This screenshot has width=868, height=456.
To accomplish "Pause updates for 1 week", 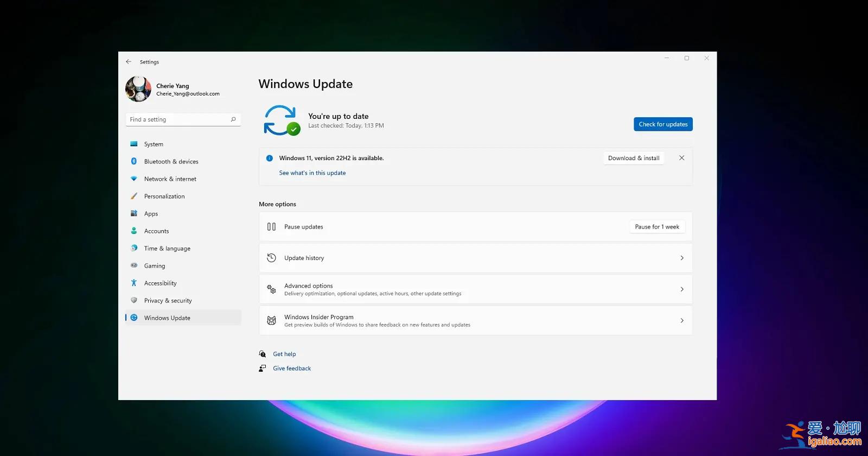I will (x=657, y=227).
